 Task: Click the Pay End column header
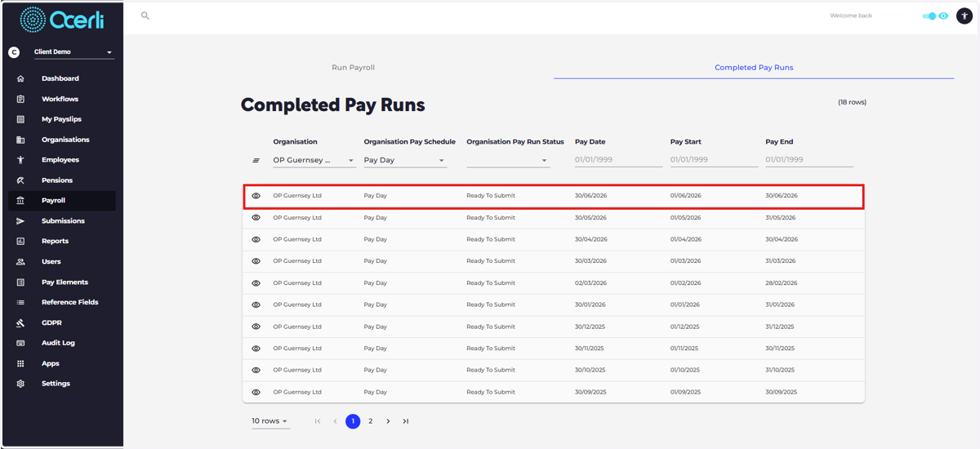pos(779,142)
